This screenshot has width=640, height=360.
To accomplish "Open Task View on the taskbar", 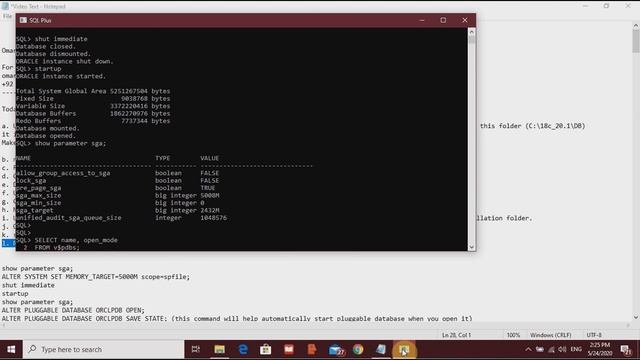I will point(196,349).
